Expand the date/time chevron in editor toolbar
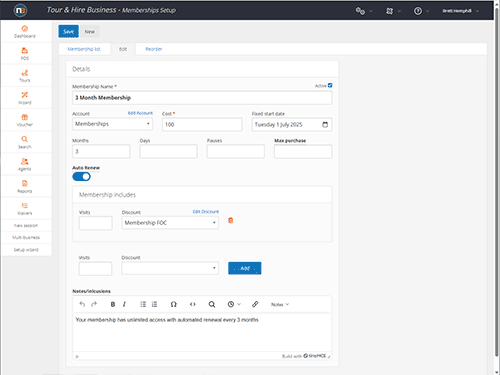Screen dimensions: 500x375 tap(239, 304)
